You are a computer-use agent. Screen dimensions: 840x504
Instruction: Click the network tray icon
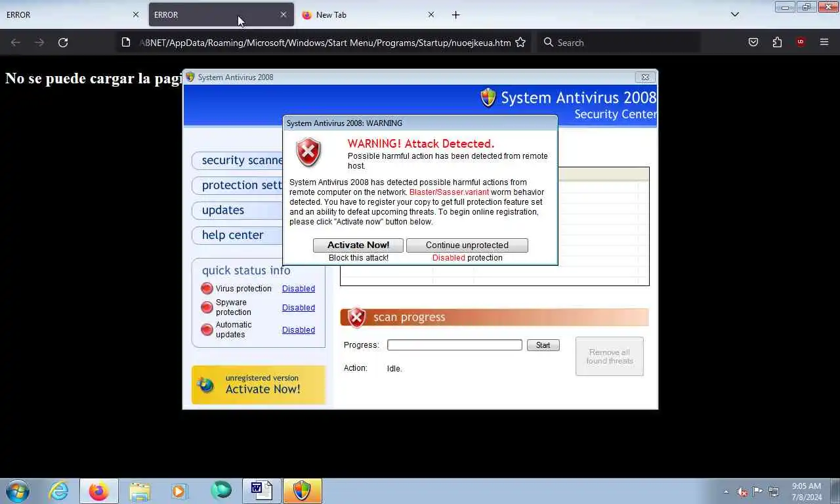click(x=774, y=492)
